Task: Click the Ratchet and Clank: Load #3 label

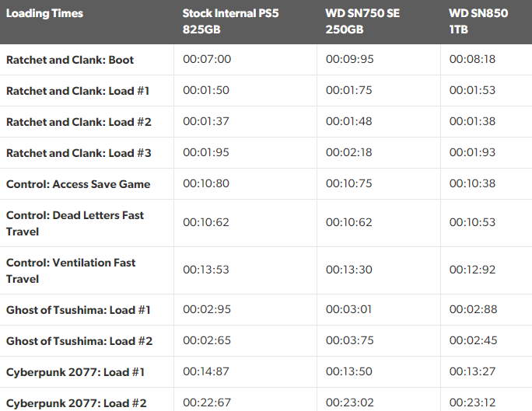Action: [x=79, y=152]
